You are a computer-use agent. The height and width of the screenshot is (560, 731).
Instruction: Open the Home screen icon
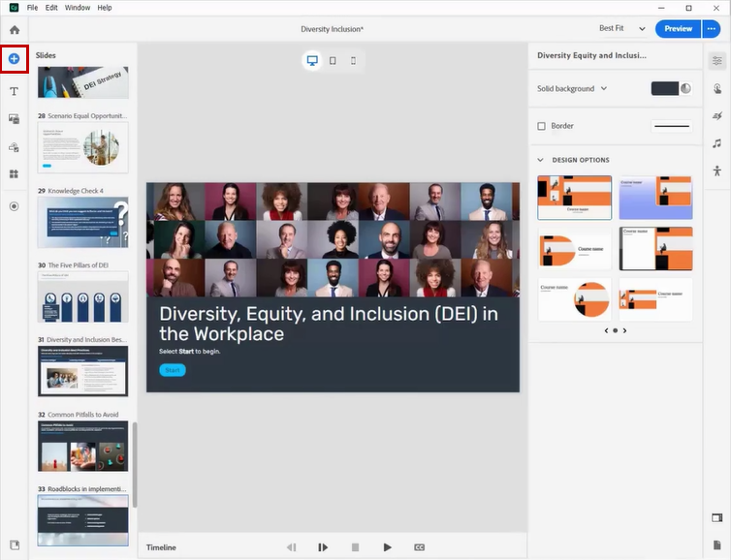[15, 30]
